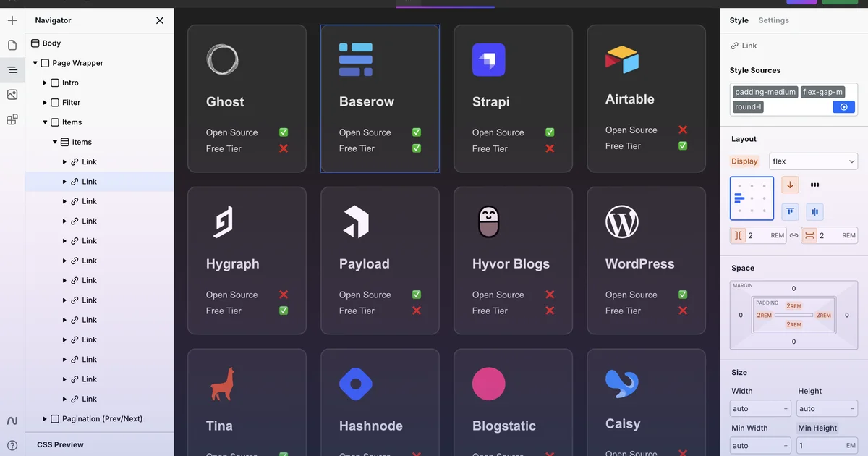Toggle the flex wrap button
This screenshot has height=456, width=868.
coord(815,185)
